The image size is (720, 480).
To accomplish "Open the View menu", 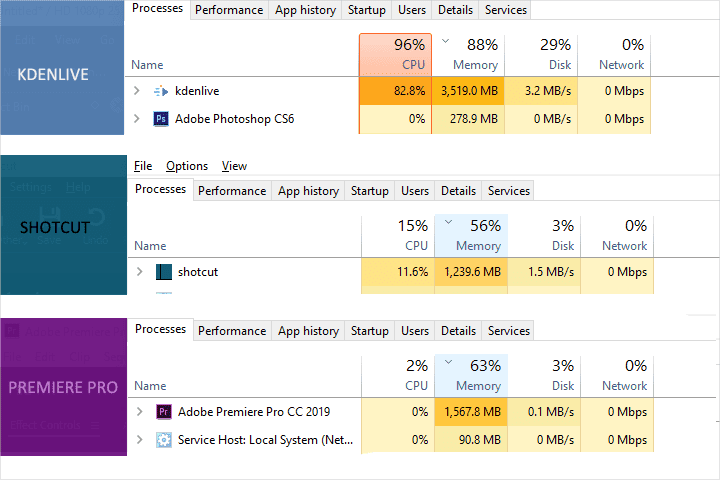I will 234,166.
